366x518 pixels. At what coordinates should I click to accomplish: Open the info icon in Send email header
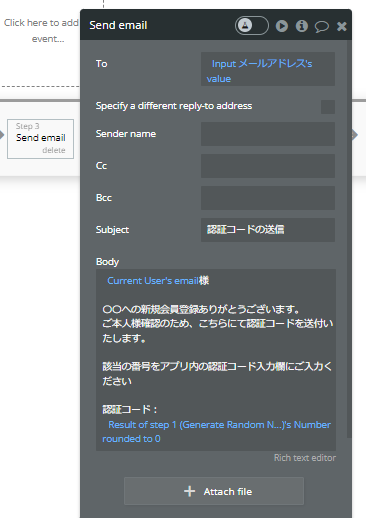302,26
